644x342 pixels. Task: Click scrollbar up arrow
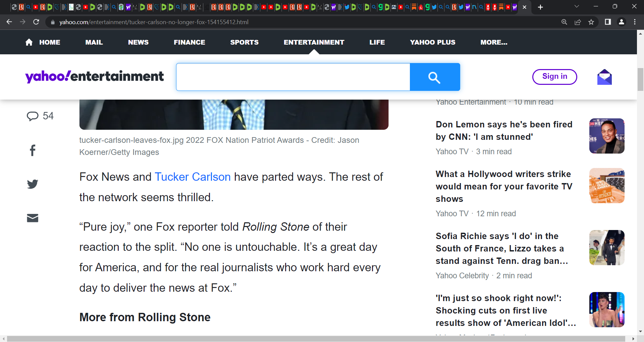point(640,34)
